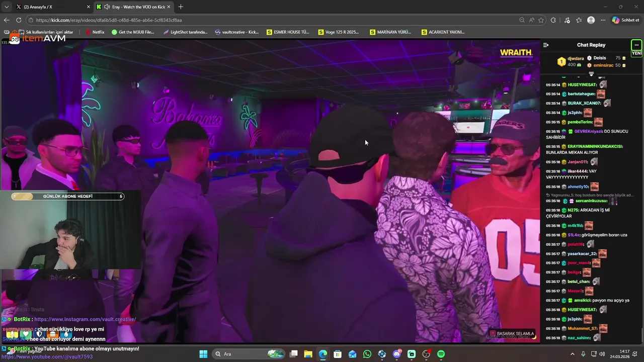Select the Eray Kick VOD tab

coord(133,7)
